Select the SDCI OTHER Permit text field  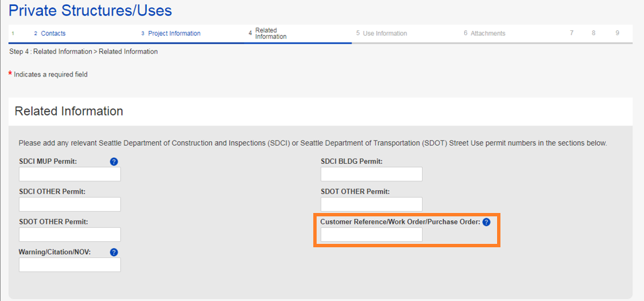pyautogui.click(x=70, y=204)
